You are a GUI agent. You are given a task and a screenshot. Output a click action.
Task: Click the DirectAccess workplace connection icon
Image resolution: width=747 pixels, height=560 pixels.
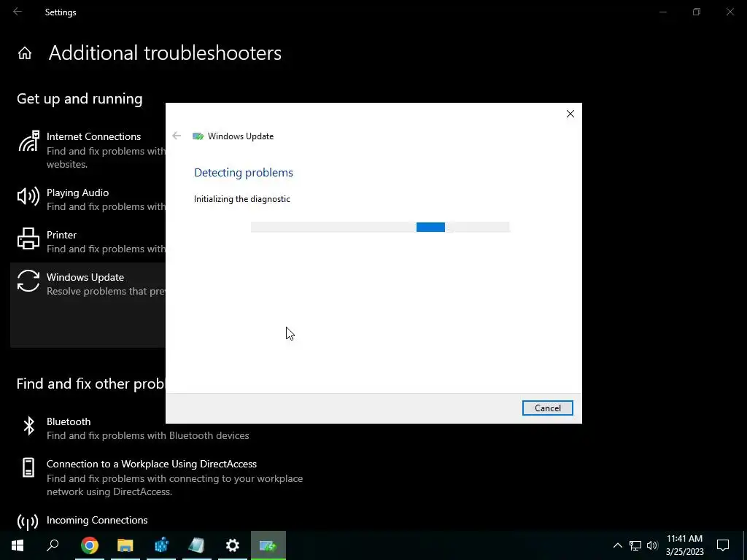(x=28, y=467)
